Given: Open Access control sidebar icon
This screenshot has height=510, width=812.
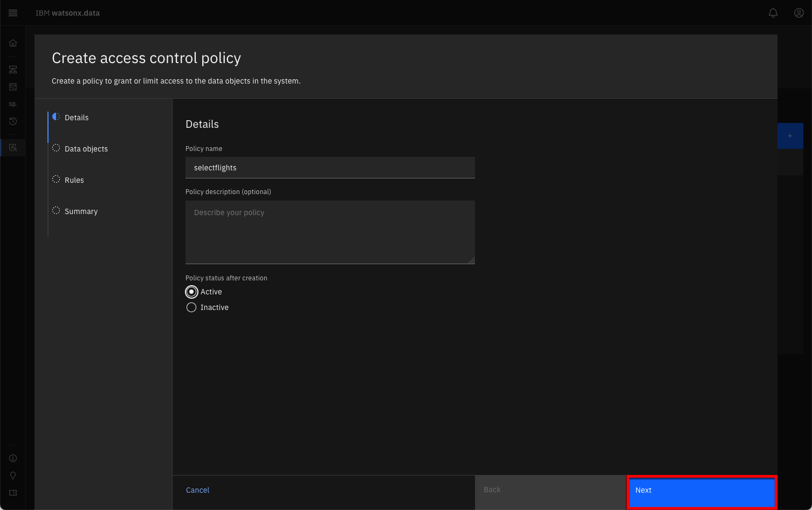Looking at the screenshot, I should point(13,147).
